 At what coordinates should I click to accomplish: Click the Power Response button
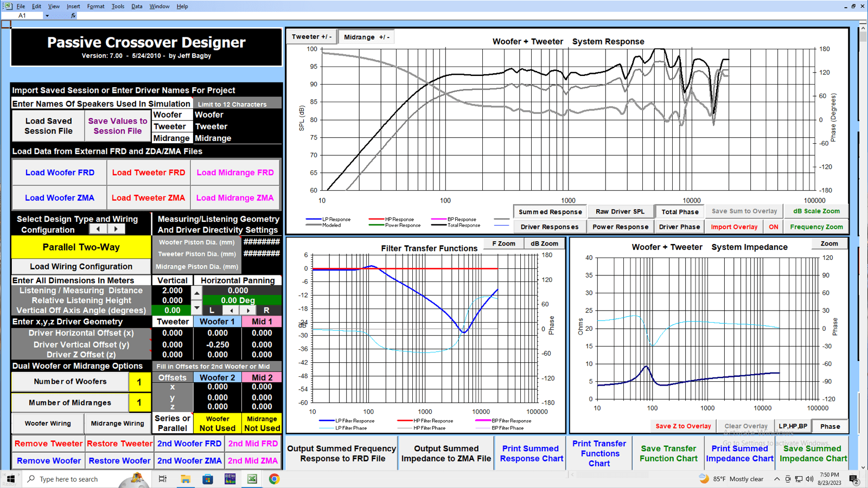click(620, 227)
